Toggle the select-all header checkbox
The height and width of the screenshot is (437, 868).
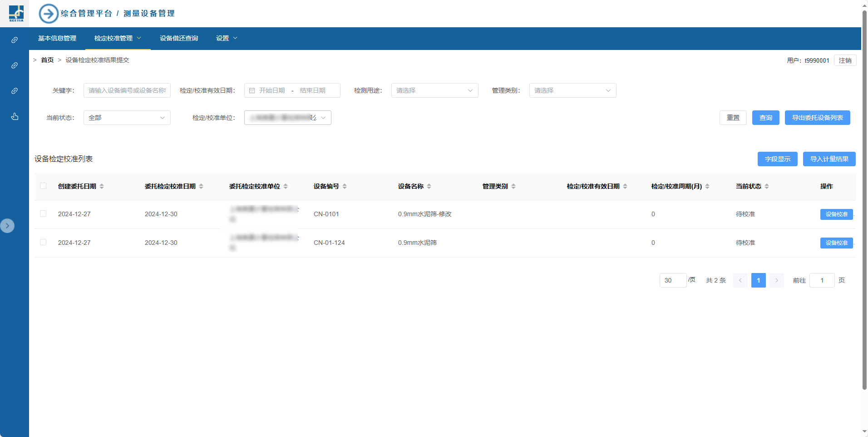coord(43,186)
